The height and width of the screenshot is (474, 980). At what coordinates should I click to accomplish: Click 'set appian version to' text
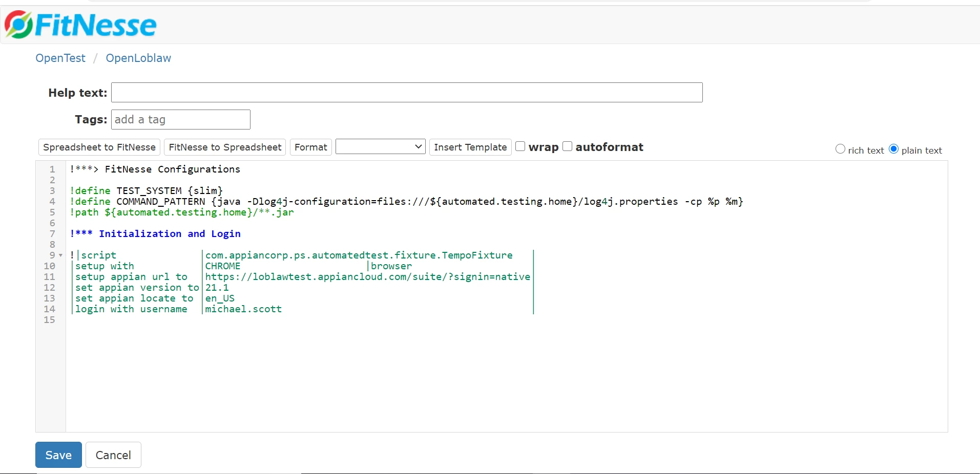pyautogui.click(x=137, y=288)
